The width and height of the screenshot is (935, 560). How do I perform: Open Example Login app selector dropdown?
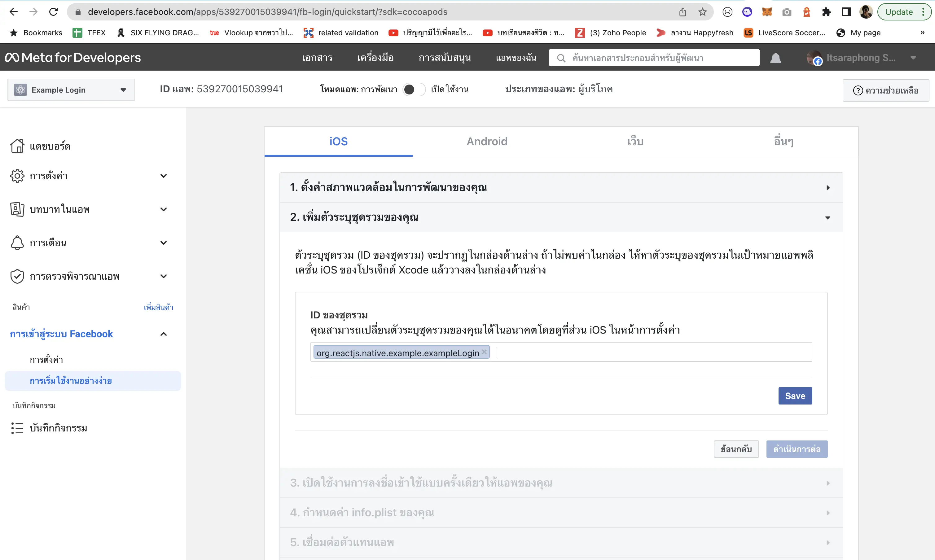[x=71, y=90]
